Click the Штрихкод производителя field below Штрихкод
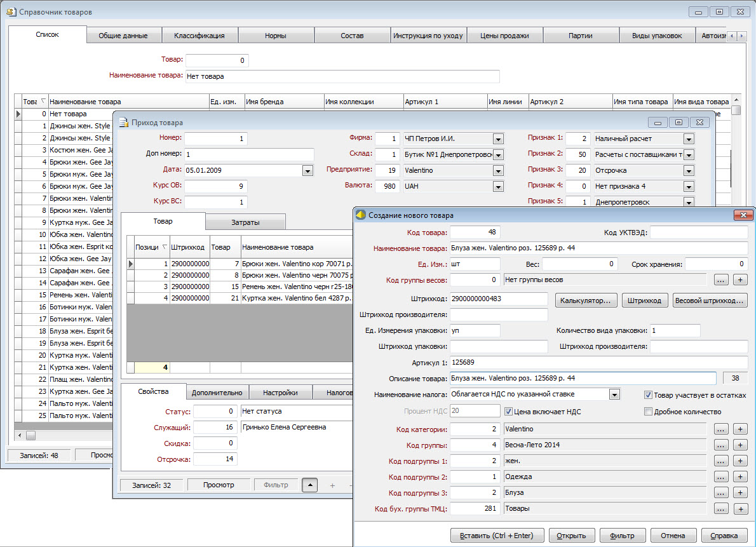Viewport: 756px width, 547px height. tap(499, 314)
